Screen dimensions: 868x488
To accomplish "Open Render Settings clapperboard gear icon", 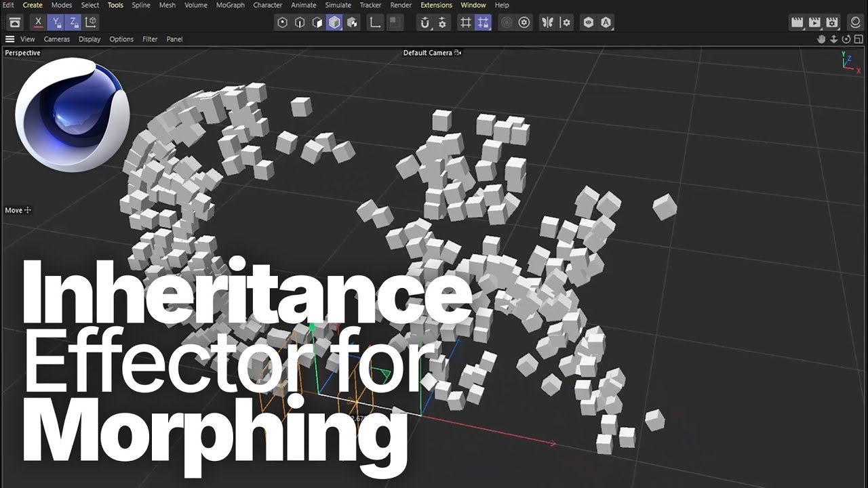I will click(x=833, y=22).
